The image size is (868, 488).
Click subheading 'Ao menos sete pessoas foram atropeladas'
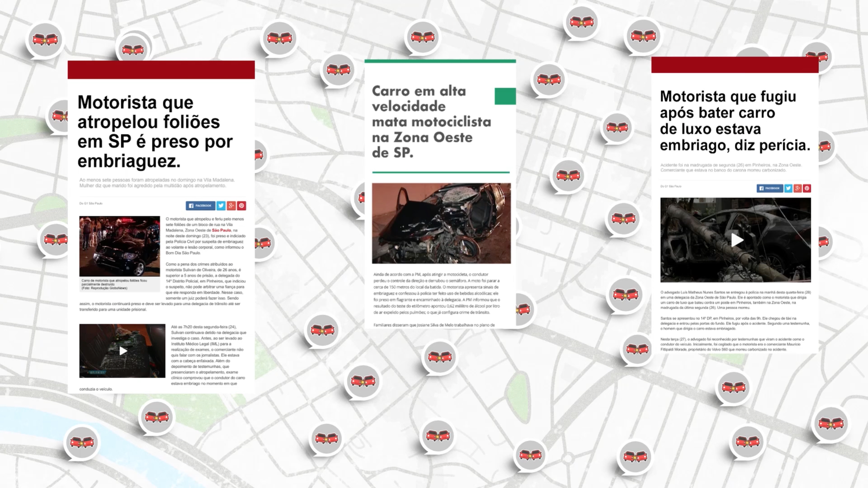coord(157,183)
